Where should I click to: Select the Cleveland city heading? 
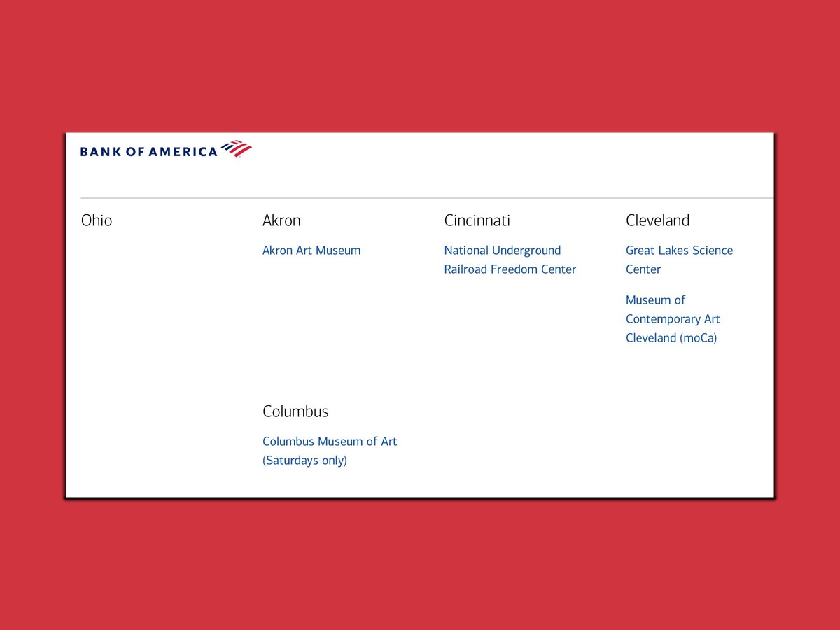657,220
